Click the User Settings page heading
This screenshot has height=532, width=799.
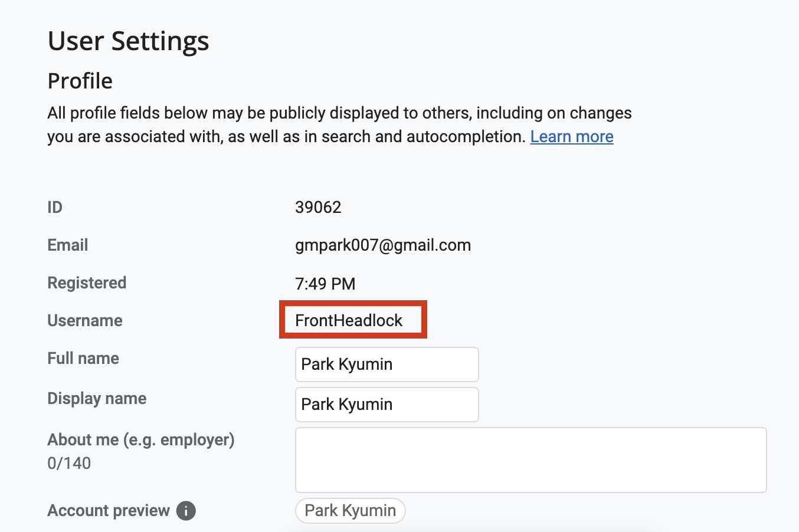[x=128, y=41]
